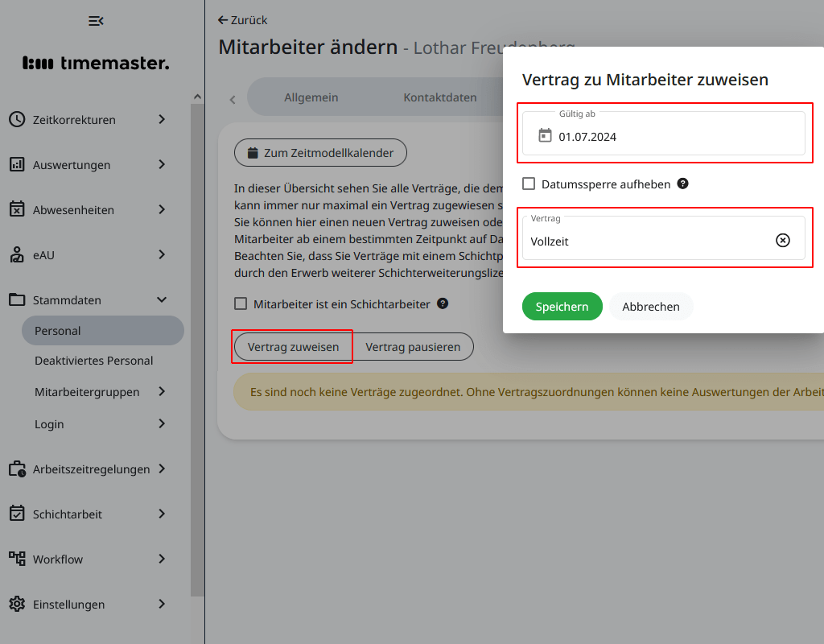This screenshot has height=644, width=824.
Task: Switch to the Kontaktdaten tab
Action: (439, 96)
